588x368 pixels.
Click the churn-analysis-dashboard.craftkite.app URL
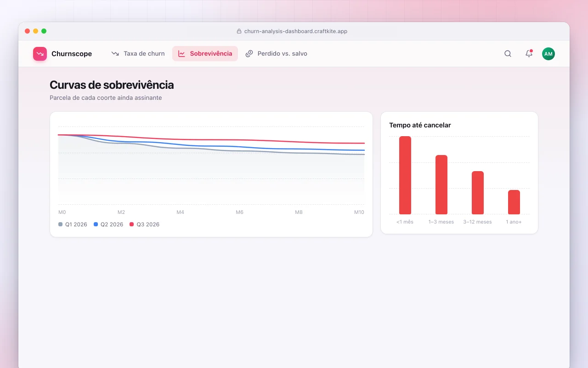click(x=295, y=31)
